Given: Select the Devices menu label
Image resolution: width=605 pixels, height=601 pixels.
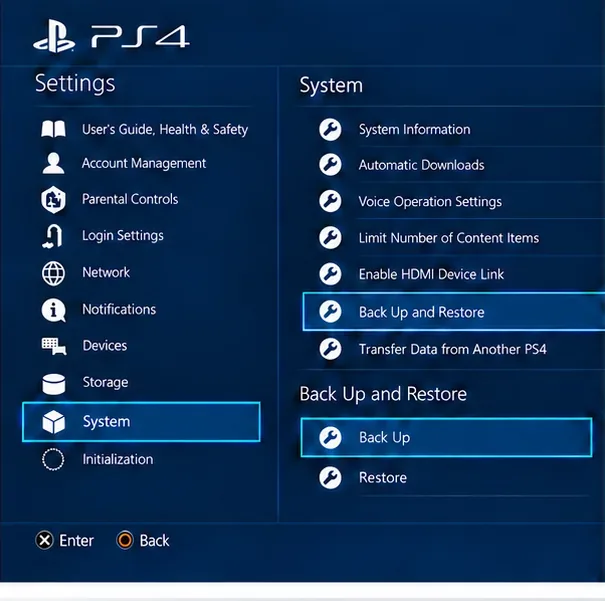Looking at the screenshot, I should (x=105, y=346).
